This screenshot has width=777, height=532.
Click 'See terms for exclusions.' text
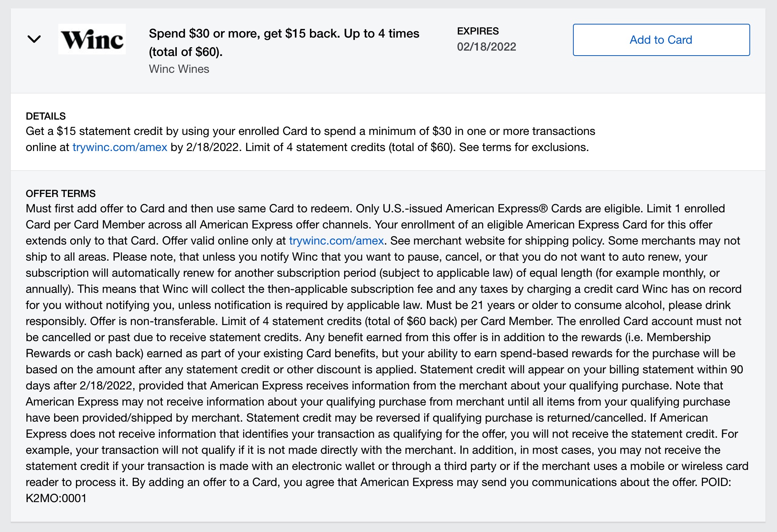524,147
